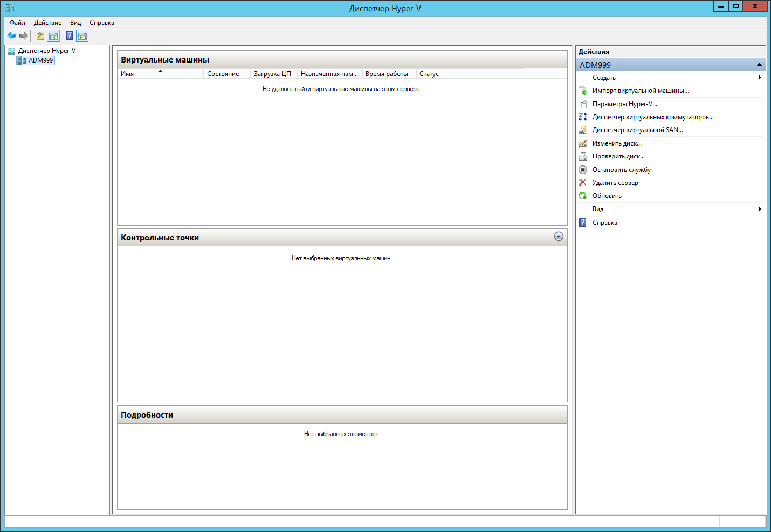Click the Виртуальные машины panel title
The width and height of the screenshot is (771, 532).
tap(165, 60)
